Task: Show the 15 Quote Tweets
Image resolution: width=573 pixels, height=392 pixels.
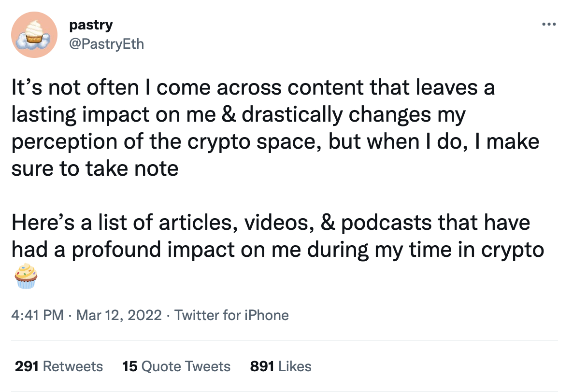Action: (176, 366)
